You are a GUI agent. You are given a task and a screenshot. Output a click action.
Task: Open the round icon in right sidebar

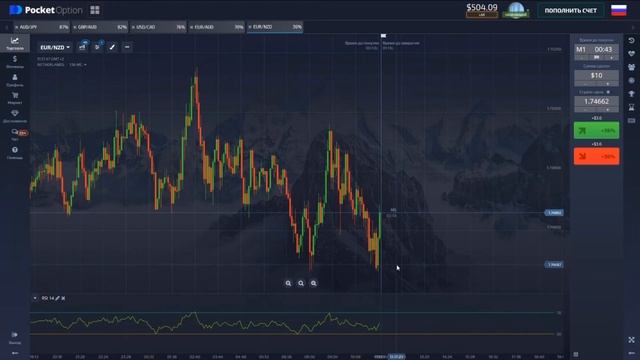(x=631, y=80)
